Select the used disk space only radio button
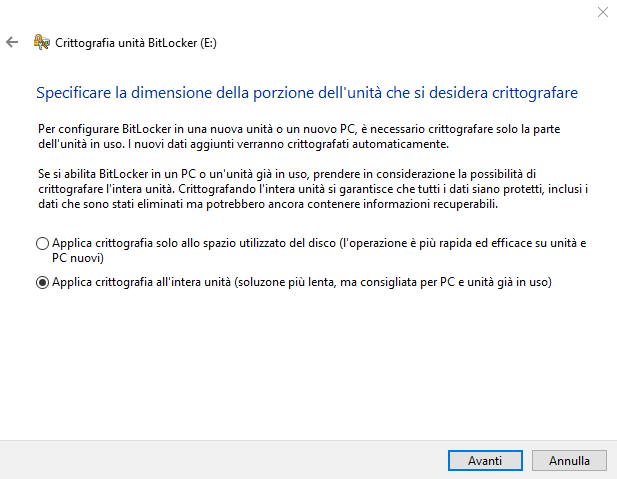Screen dimensions: 617x479 [42, 243]
